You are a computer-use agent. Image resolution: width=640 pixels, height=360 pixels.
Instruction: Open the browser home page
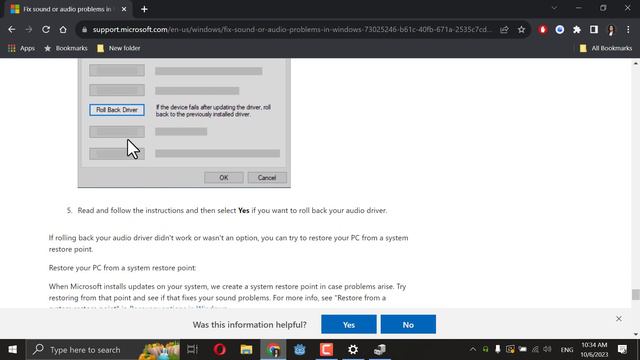coord(63,29)
